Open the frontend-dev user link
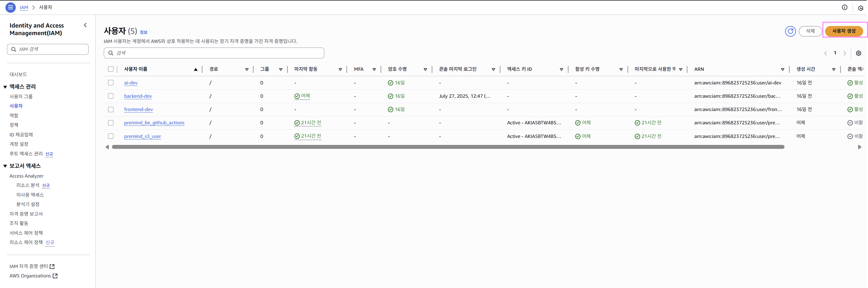The width and height of the screenshot is (868, 288). point(139,110)
